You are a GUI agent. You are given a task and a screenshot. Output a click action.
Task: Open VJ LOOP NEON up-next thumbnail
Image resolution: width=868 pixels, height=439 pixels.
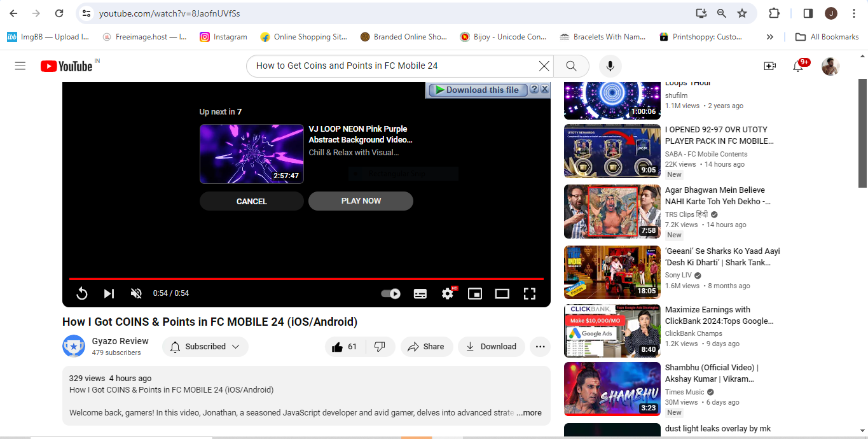(252, 154)
